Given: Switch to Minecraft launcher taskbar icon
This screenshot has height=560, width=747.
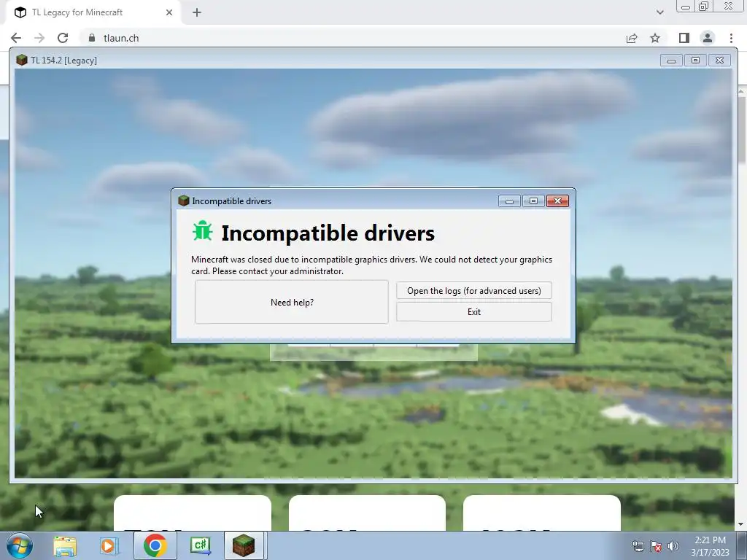Looking at the screenshot, I should pyautogui.click(x=244, y=545).
